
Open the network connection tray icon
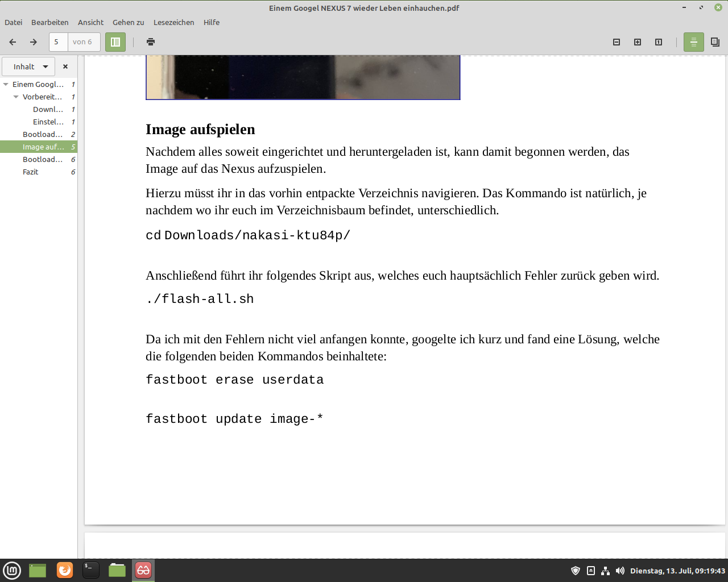(x=606, y=571)
